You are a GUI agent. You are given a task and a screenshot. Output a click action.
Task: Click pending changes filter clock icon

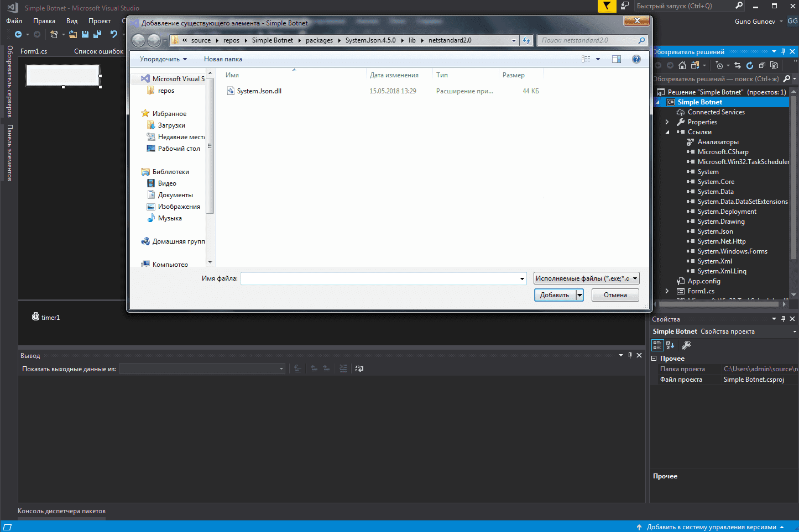tap(719, 65)
